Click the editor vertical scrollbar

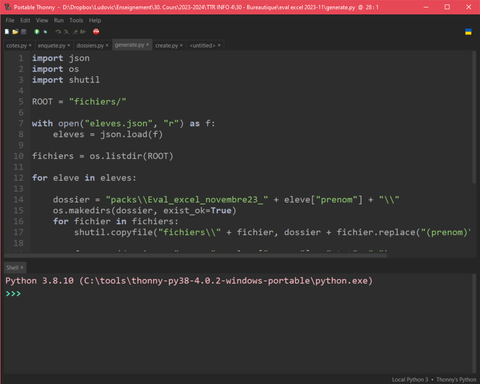click(474, 117)
